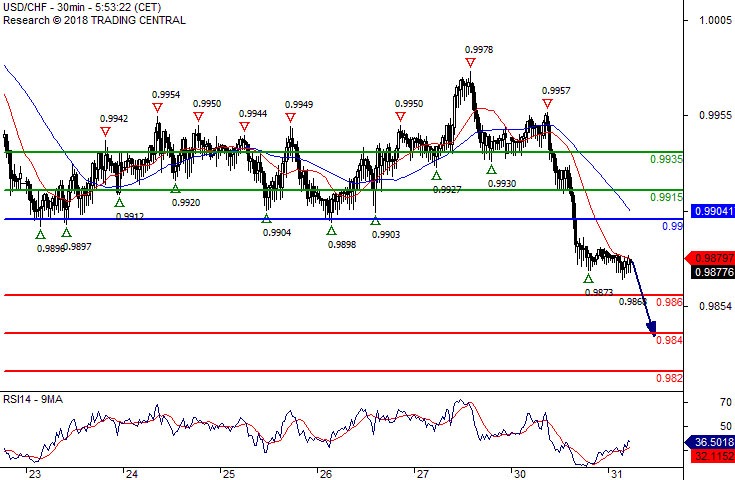Click date 26 on the time axis
This screenshot has height=480, width=735.
[325, 474]
